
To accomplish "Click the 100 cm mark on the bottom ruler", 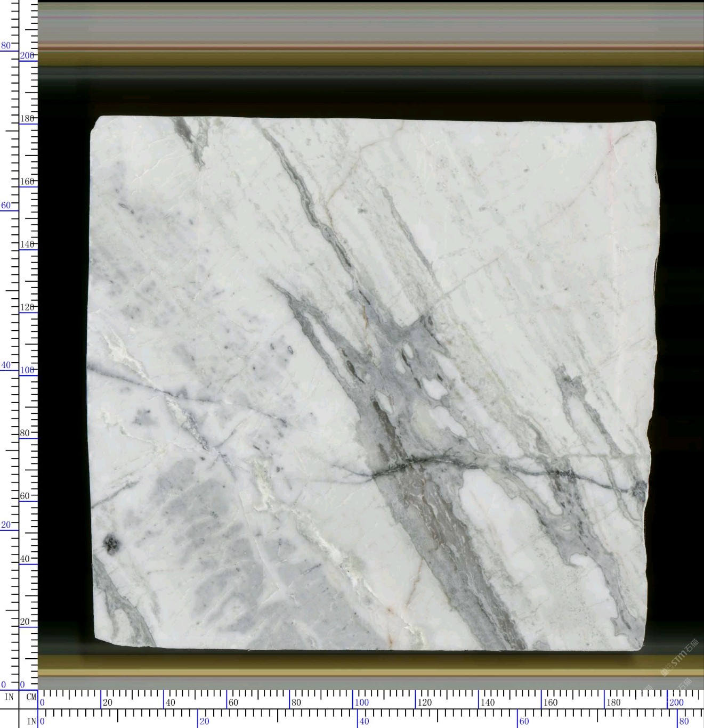I will [361, 702].
